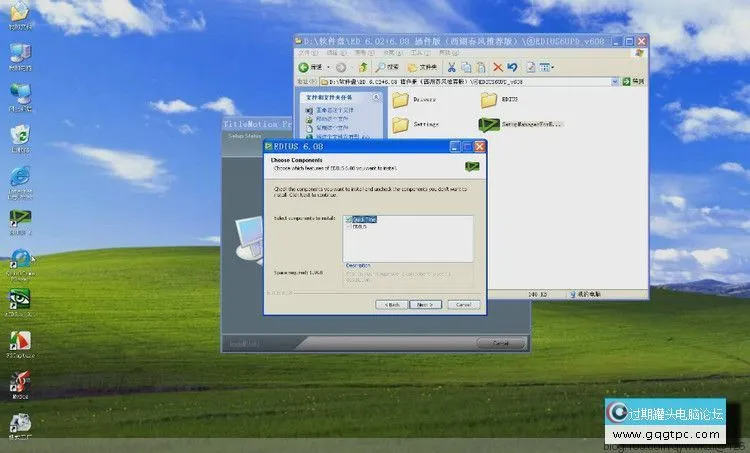Toggle the EDIUS component checkbox

tap(348, 227)
